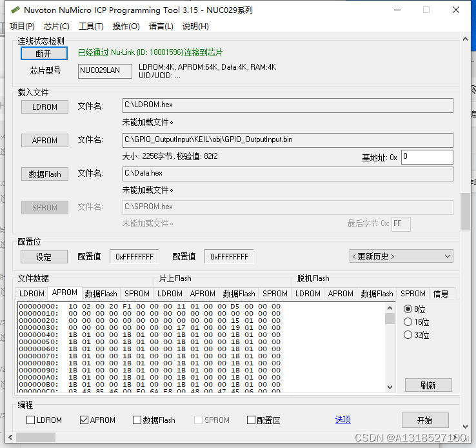
Task: Click the NUC029LAN chip model field
Action: (x=105, y=71)
